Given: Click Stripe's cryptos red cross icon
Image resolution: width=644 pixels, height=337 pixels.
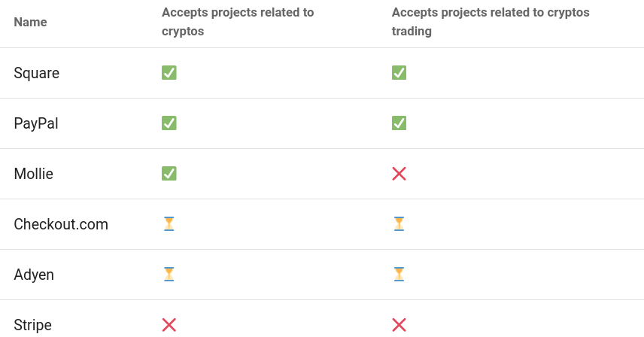Looking at the screenshot, I should pos(169,325).
